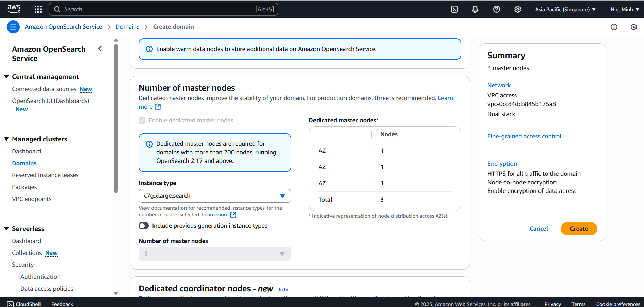Image resolution: width=644 pixels, height=307 pixels.
Task: Click the info icon in the warm data nodes banner
Action: 149,49
